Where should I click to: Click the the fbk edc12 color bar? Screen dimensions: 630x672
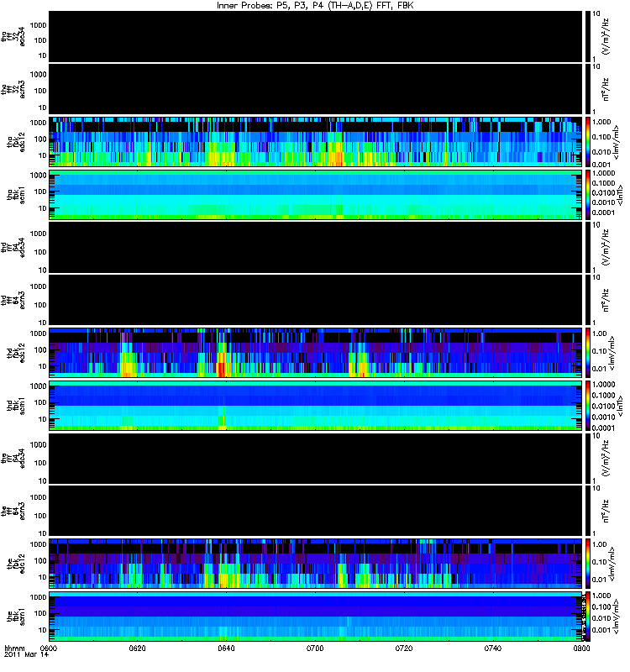coord(587,564)
